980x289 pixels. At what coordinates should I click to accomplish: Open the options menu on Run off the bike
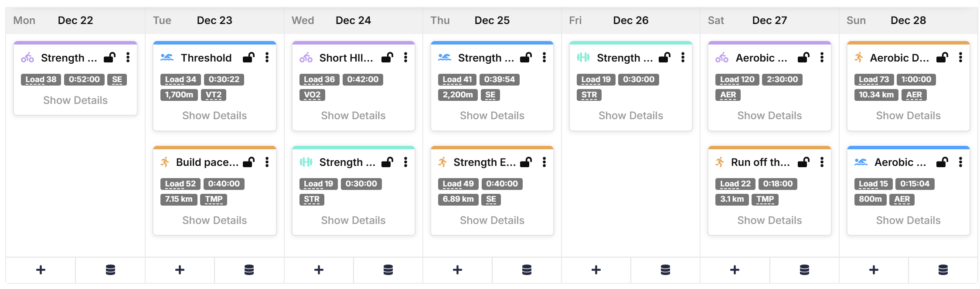(x=822, y=162)
